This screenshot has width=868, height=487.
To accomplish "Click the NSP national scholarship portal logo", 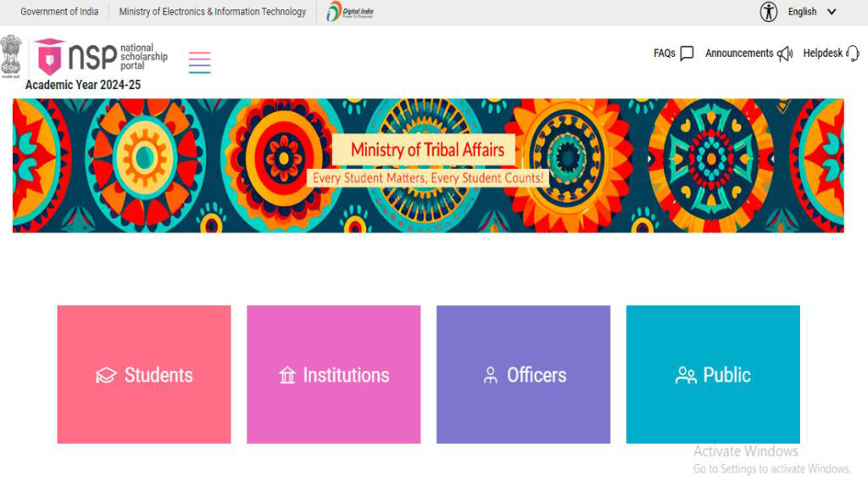I will tap(101, 57).
